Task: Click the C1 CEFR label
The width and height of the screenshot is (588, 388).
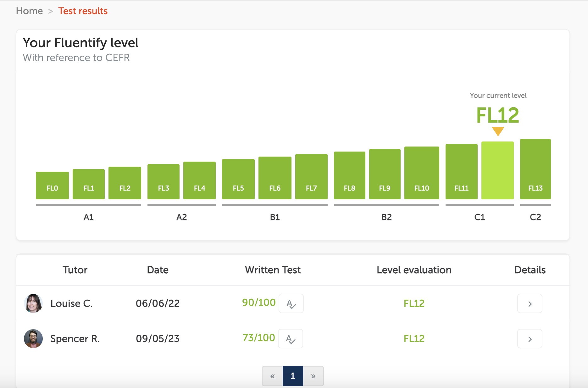Action: (x=480, y=217)
